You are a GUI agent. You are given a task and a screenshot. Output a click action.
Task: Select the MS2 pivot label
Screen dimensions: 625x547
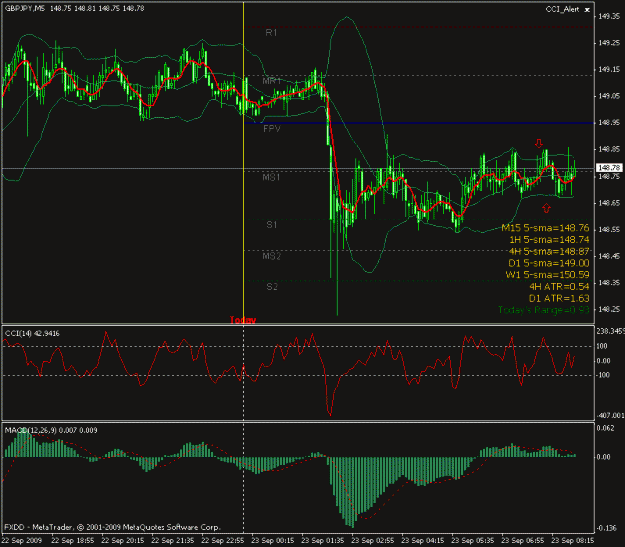pyautogui.click(x=271, y=256)
